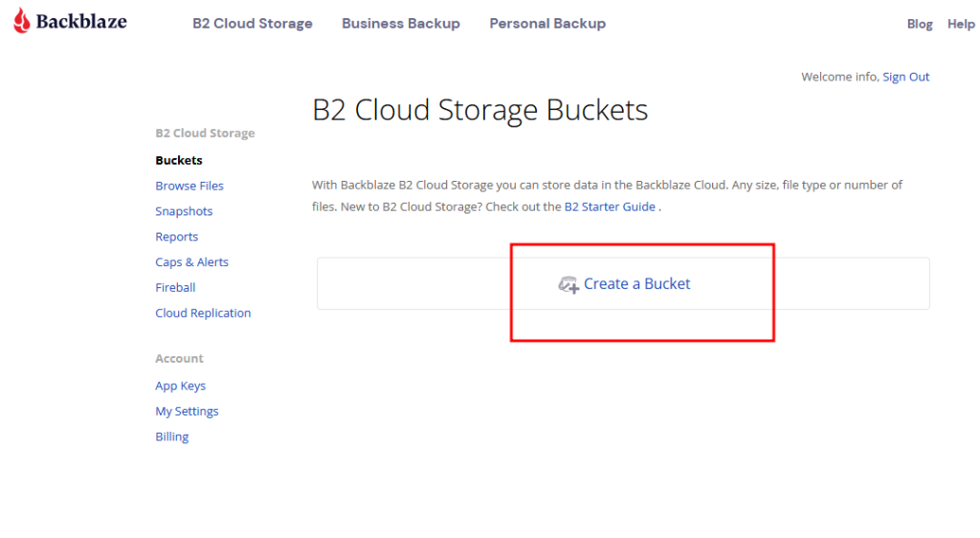Go to the Blog page
The image size is (980, 538).
[x=920, y=24]
